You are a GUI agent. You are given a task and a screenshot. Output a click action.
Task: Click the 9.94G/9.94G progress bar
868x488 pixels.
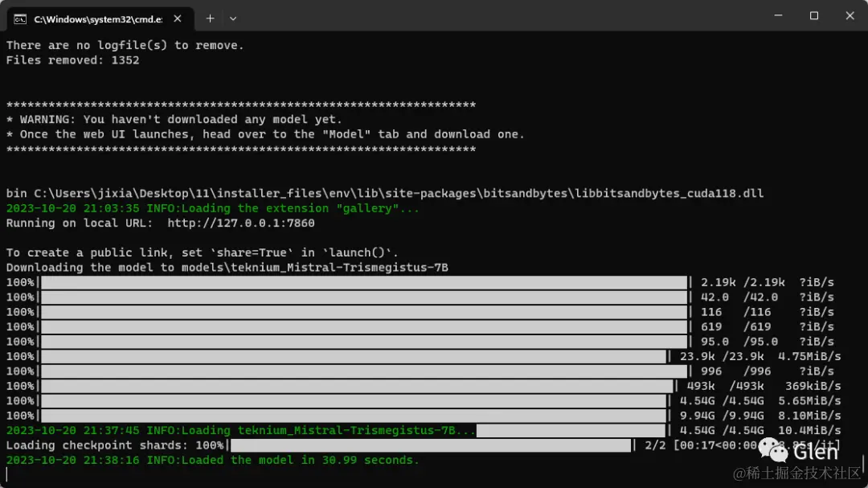pos(354,416)
